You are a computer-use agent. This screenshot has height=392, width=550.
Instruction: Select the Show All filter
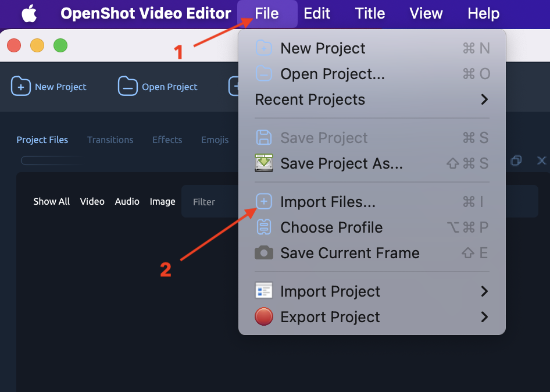(x=52, y=201)
